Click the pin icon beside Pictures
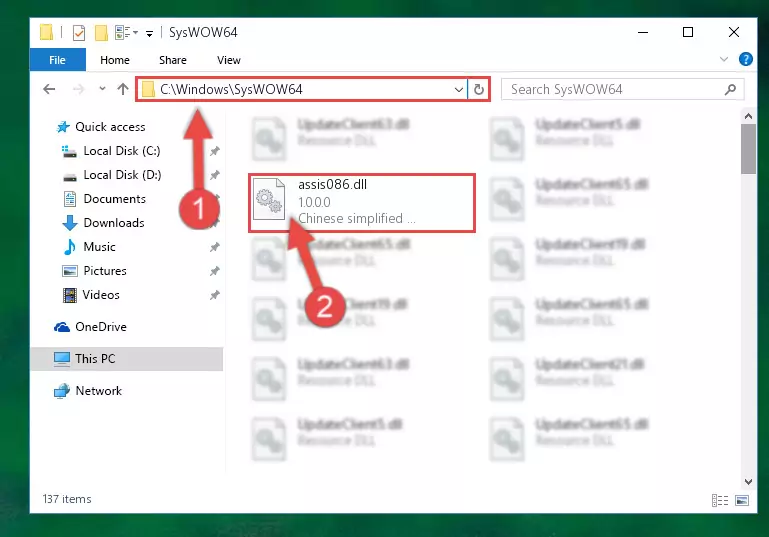769x537 pixels. pyautogui.click(x=214, y=271)
